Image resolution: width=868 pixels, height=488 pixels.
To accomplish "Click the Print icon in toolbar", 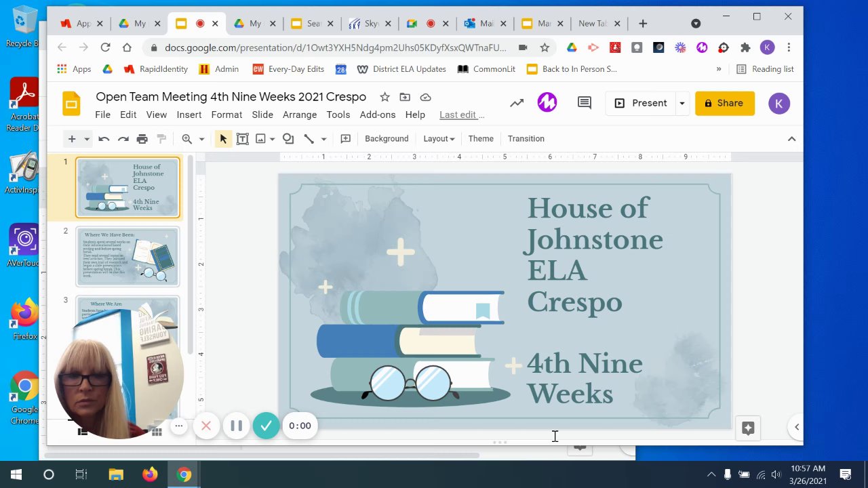I will pos(142,139).
